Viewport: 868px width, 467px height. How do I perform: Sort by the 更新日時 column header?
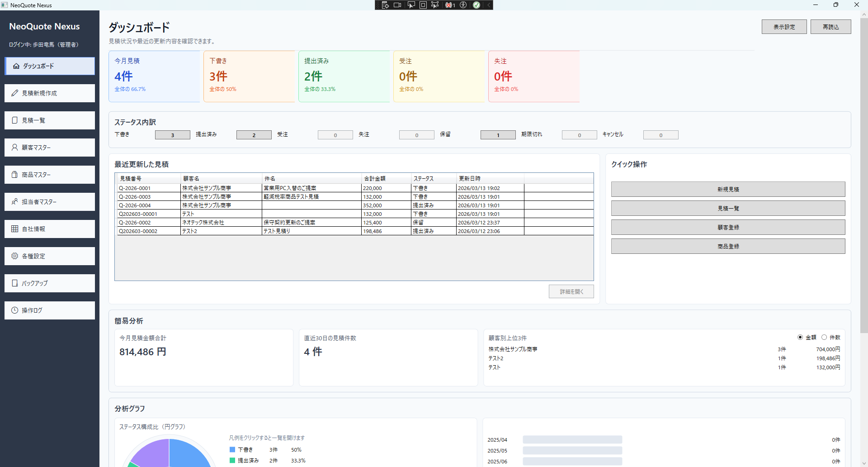[490, 178]
